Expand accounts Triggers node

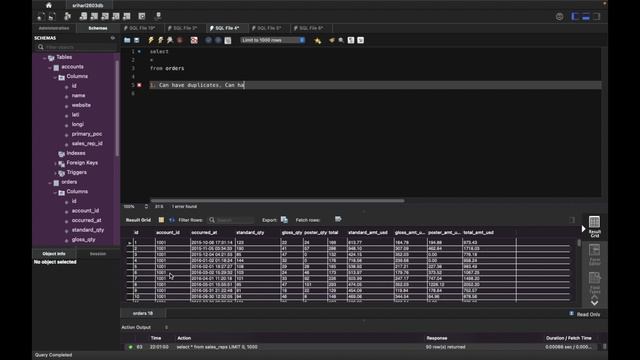tap(56, 173)
